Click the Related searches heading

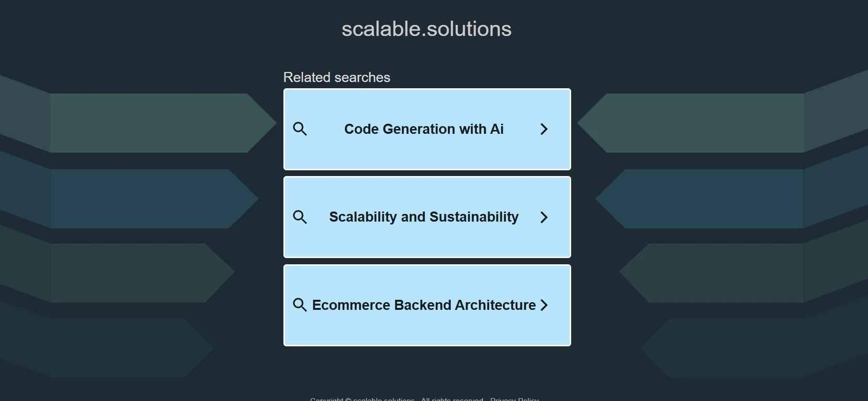(337, 77)
